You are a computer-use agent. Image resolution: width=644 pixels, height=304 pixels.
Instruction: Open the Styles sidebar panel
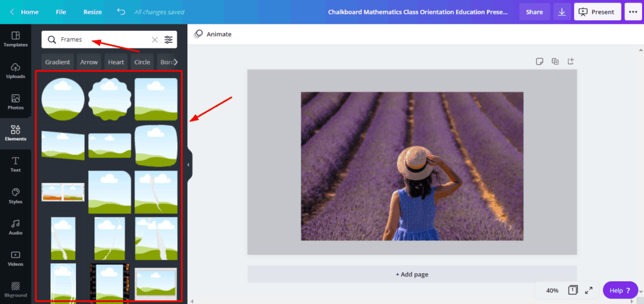(15, 196)
